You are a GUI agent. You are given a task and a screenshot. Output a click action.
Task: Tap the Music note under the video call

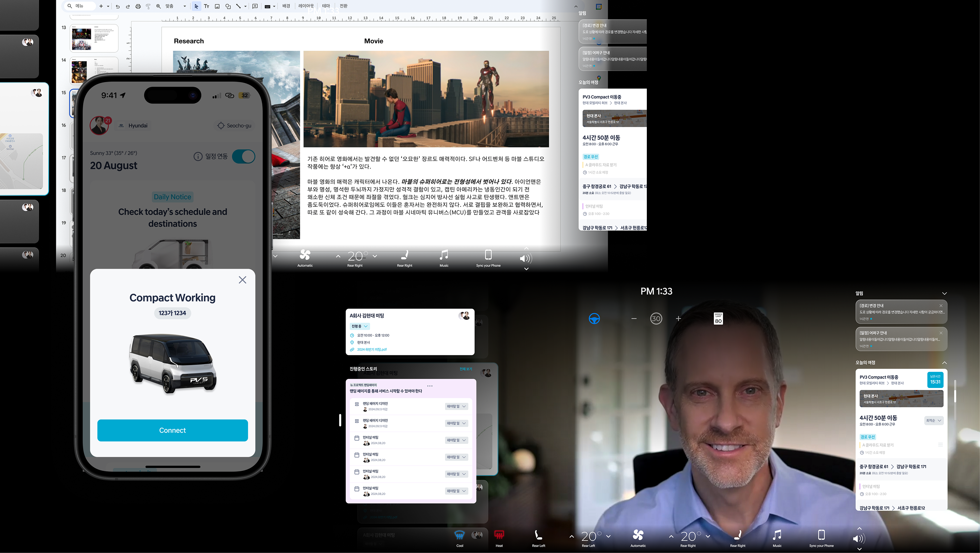click(x=777, y=535)
